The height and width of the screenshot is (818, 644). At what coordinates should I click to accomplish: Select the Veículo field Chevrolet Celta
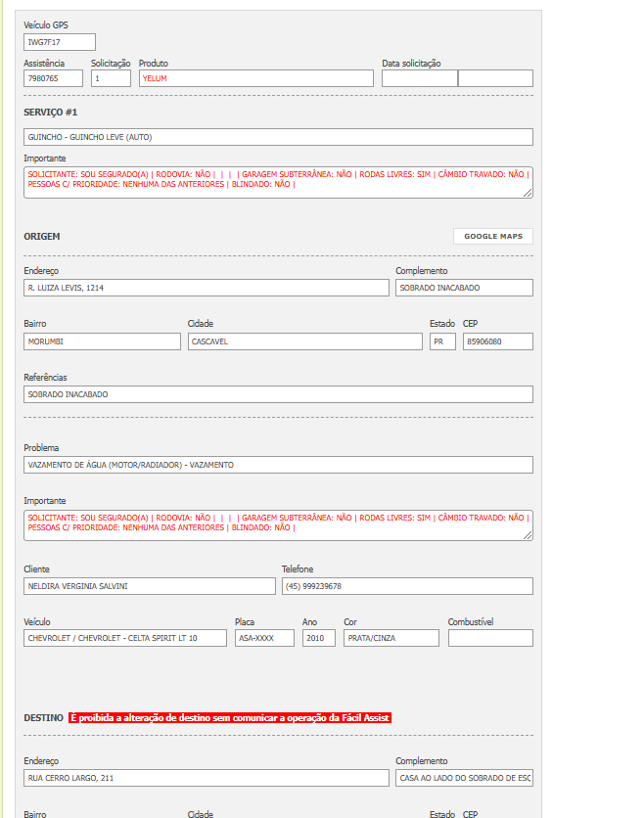pyautogui.click(x=125, y=638)
